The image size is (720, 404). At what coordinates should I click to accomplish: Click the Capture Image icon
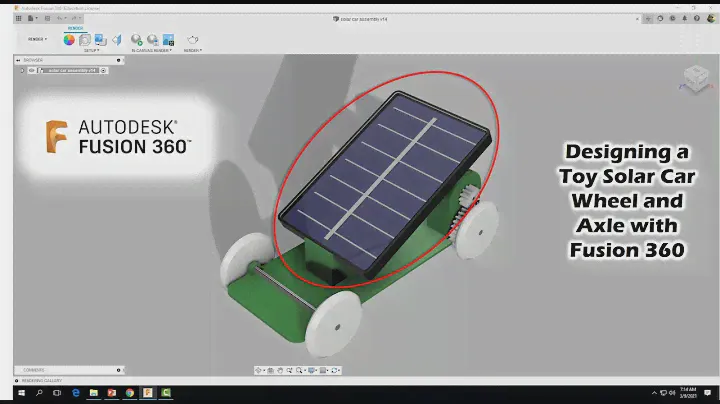(x=168, y=40)
